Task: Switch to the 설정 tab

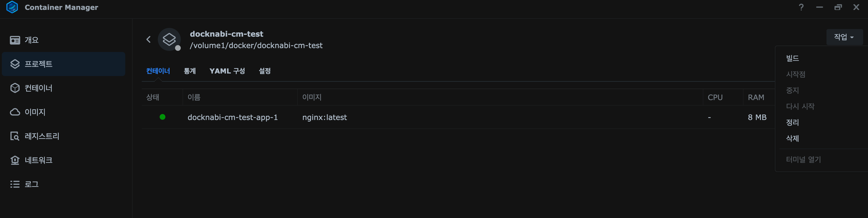Action: point(264,71)
